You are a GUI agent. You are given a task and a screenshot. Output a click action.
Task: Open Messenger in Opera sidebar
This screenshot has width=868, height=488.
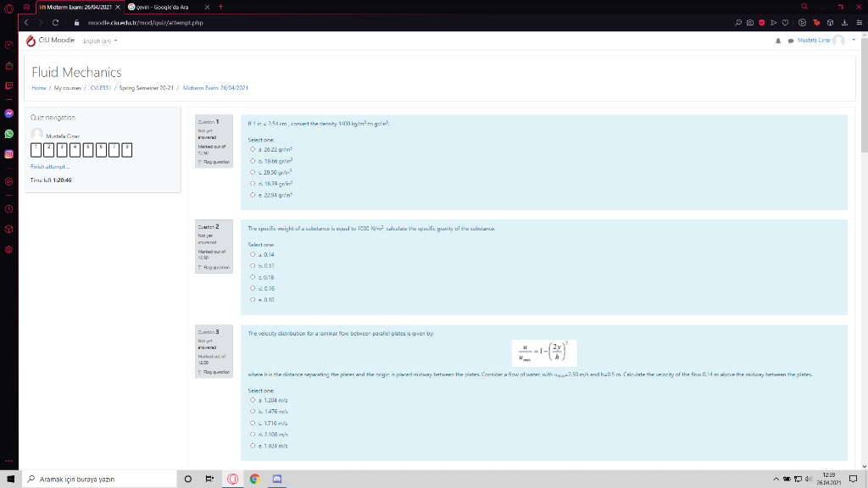8,114
